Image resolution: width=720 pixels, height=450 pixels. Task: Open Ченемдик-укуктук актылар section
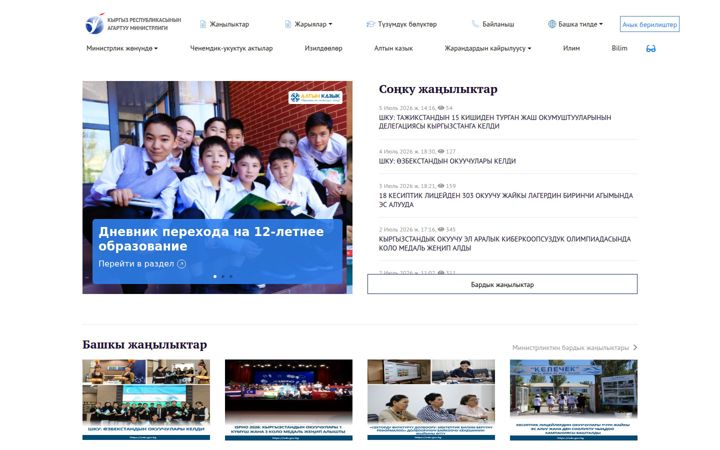click(231, 48)
